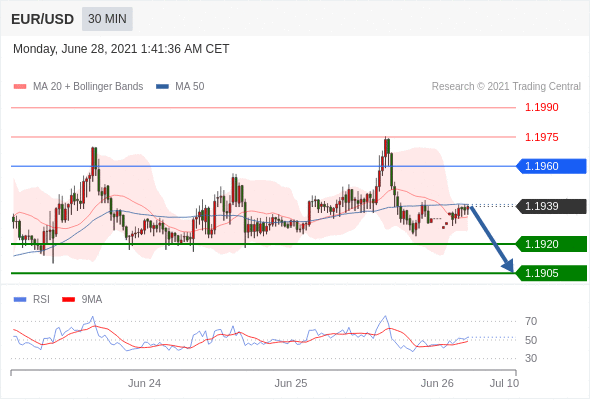
Task: Click the MA 20 + Bollinger Bands pink swatch
Action: pyautogui.click(x=20, y=87)
